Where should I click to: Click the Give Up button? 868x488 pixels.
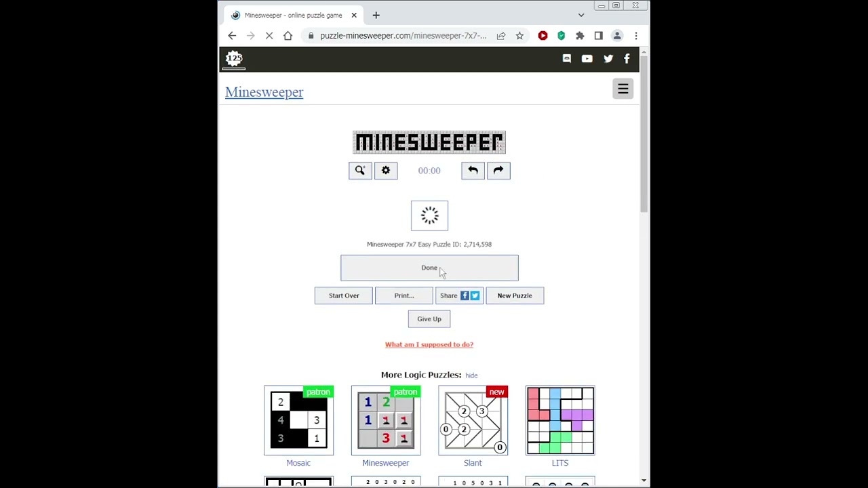click(429, 319)
